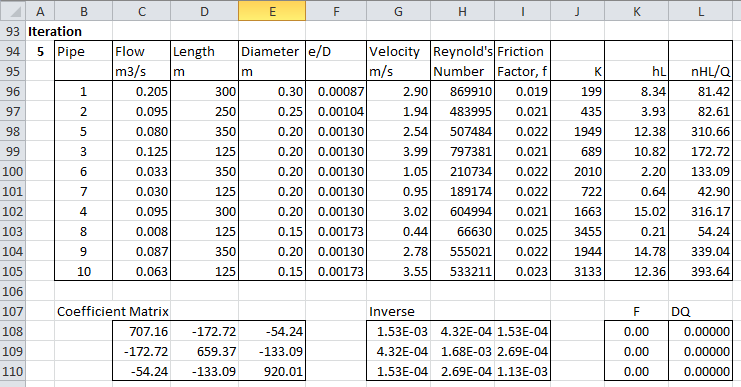The image size is (741, 387).
Task: Click matrix value 659.37
Action: point(205,352)
